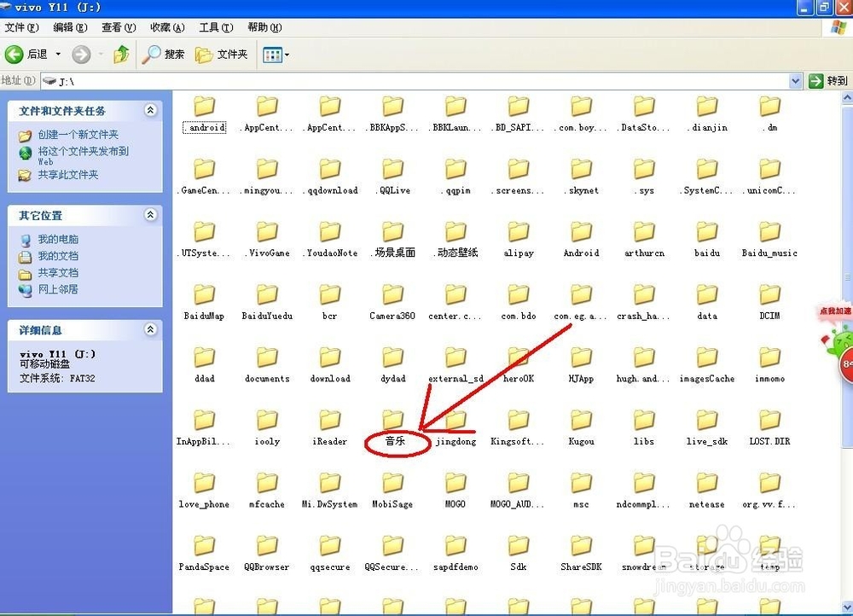
Task: Select the PandaSpace folder
Action: tap(205, 555)
